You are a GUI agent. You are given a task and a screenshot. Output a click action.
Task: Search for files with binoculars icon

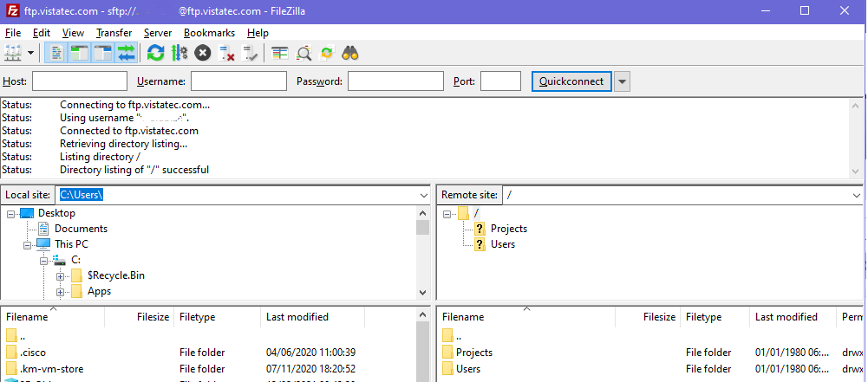click(349, 53)
